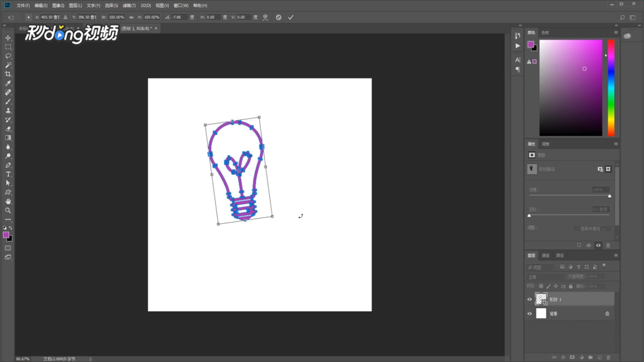Toggle lock transparent pixels
Image resolution: width=644 pixels, height=362 pixels.
tap(541, 286)
